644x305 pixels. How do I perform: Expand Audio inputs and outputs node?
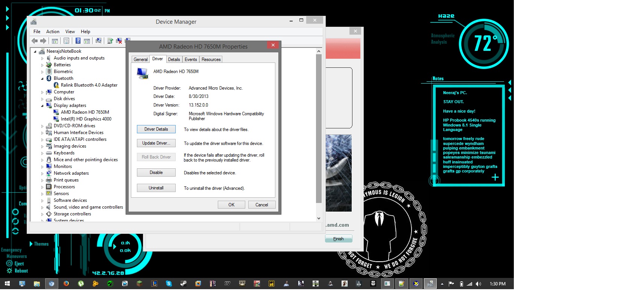[42, 58]
